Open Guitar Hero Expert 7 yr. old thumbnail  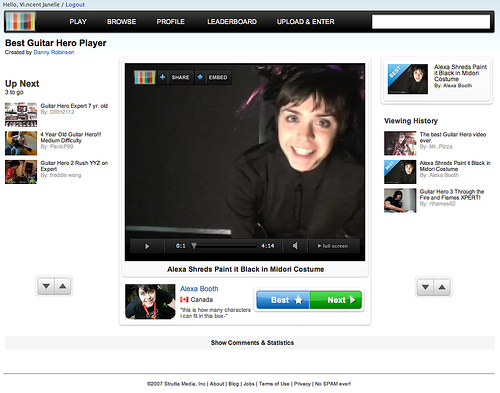(21, 115)
